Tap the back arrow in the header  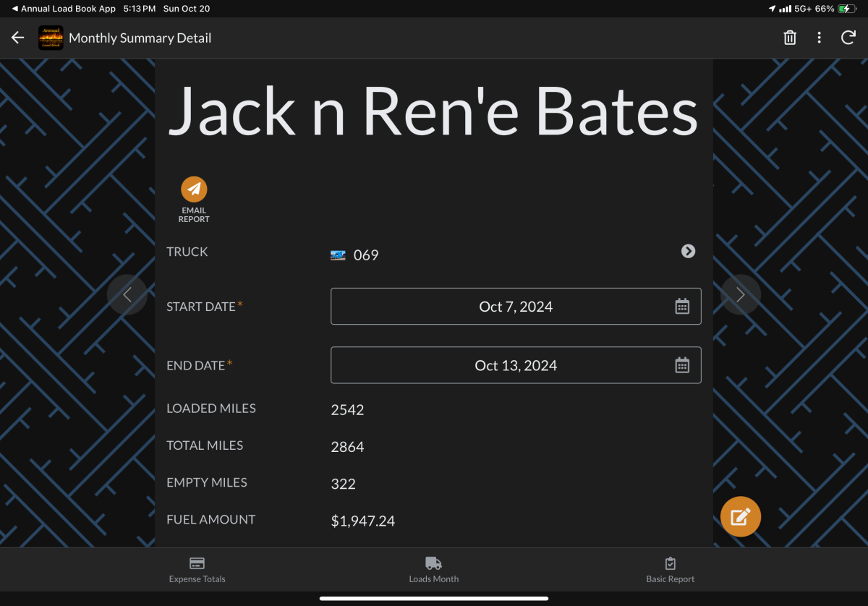18,38
